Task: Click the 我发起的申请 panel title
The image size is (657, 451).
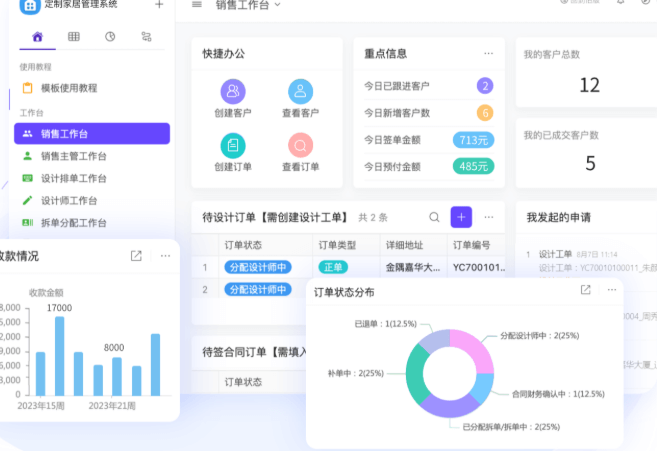Action: [x=559, y=217]
